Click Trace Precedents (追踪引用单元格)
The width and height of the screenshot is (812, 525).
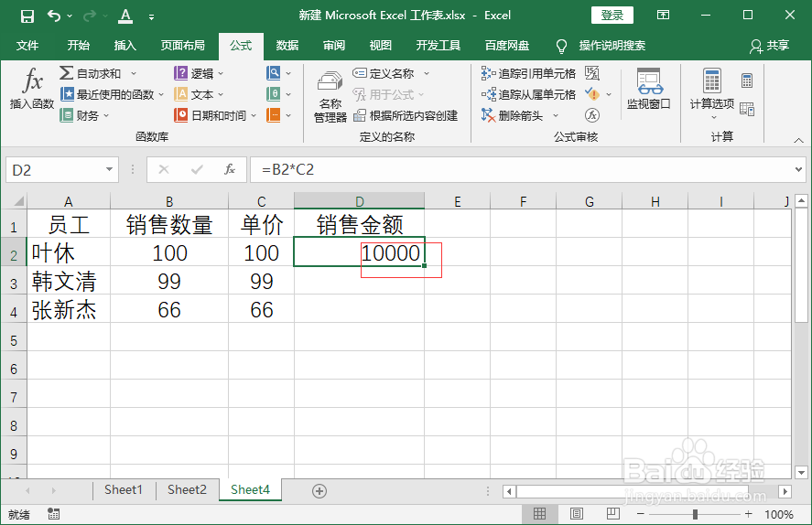(x=528, y=73)
